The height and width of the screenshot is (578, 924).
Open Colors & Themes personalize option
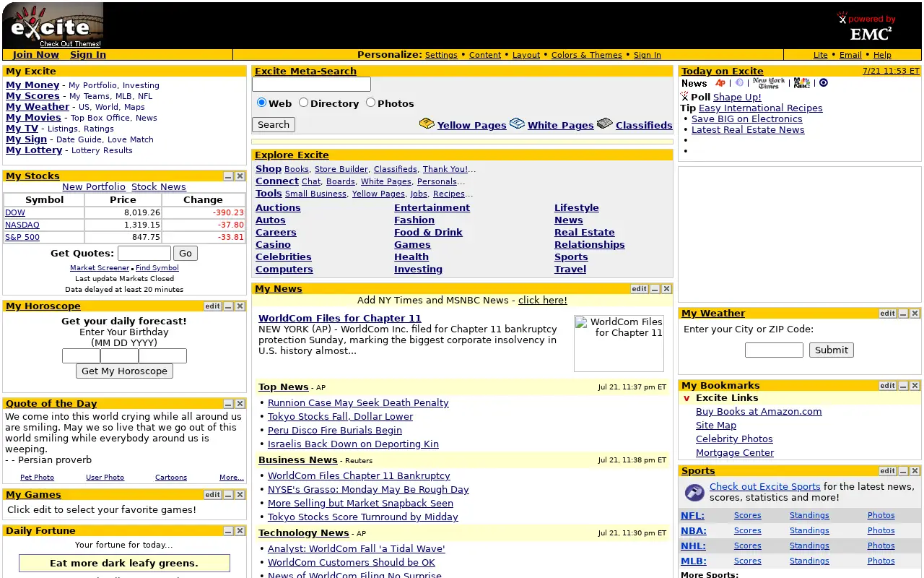pos(587,55)
